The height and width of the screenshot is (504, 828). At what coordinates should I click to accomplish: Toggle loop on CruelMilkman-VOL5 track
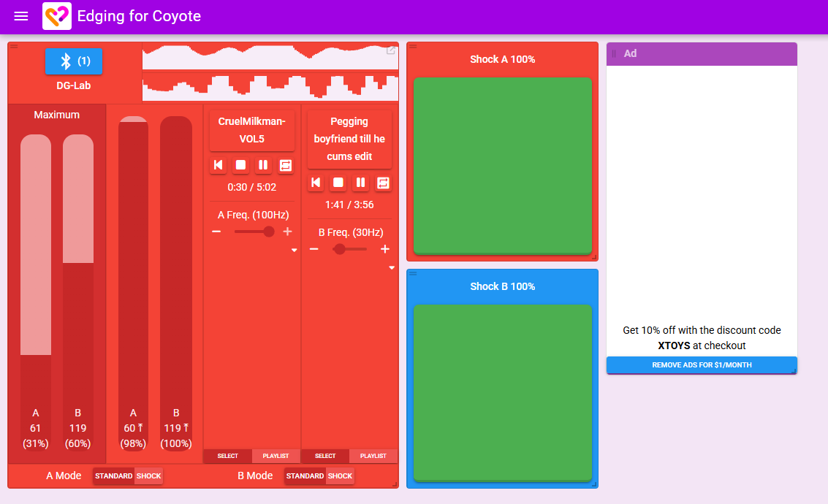coord(286,165)
